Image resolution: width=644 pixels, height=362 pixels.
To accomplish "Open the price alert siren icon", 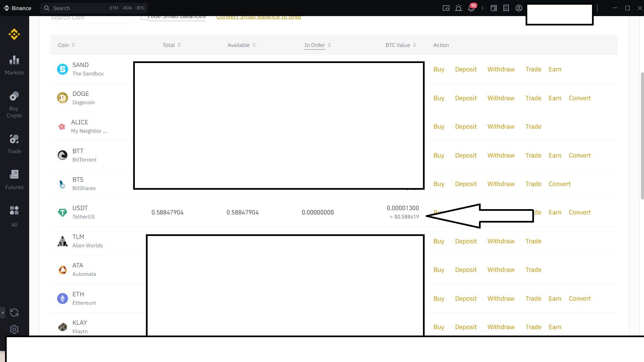I will coord(459,8).
